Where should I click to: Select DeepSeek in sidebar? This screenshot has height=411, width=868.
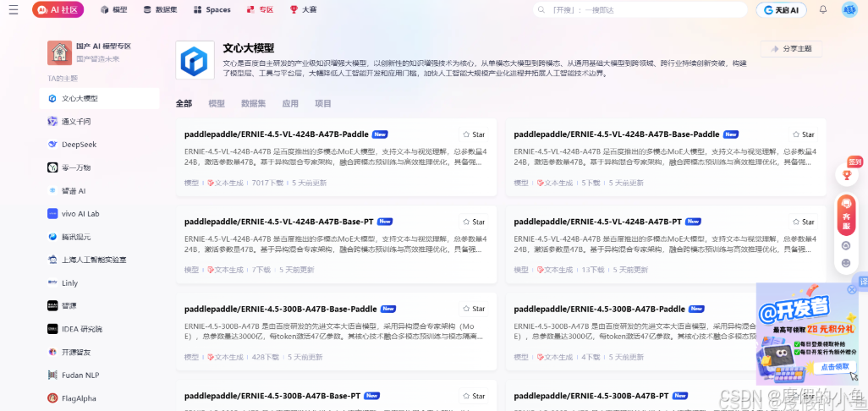100,145
